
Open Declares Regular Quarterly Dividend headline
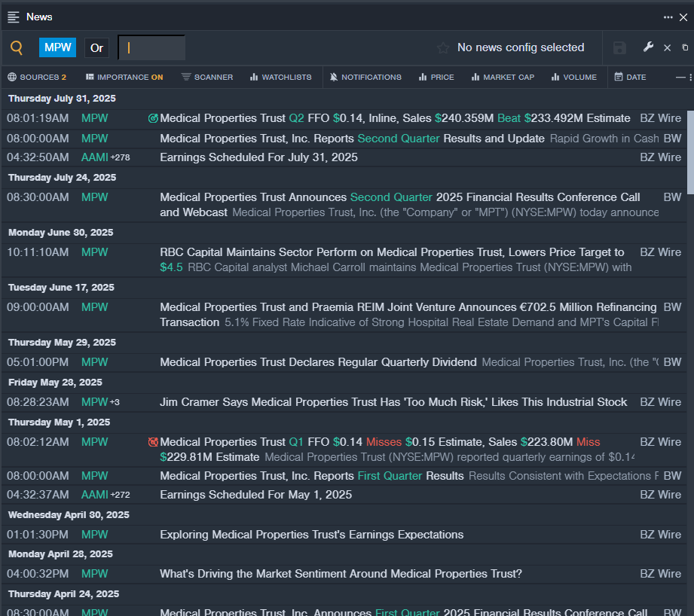click(x=318, y=362)
